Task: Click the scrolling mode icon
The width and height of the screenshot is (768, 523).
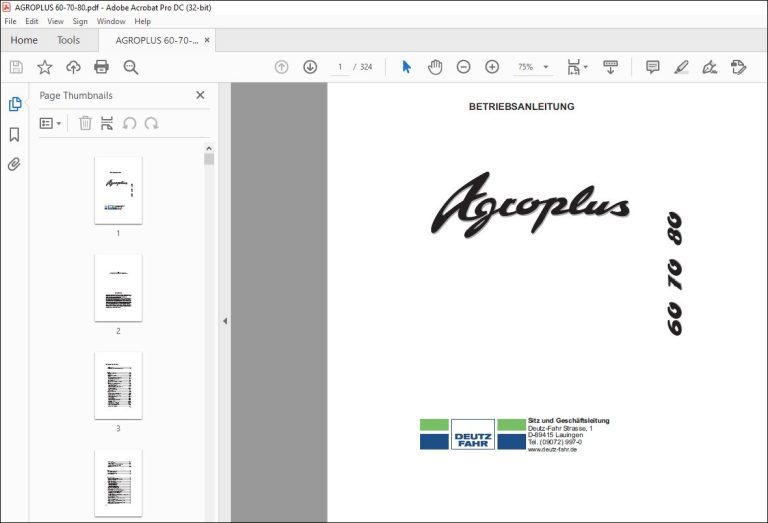Action: [610, 67]
